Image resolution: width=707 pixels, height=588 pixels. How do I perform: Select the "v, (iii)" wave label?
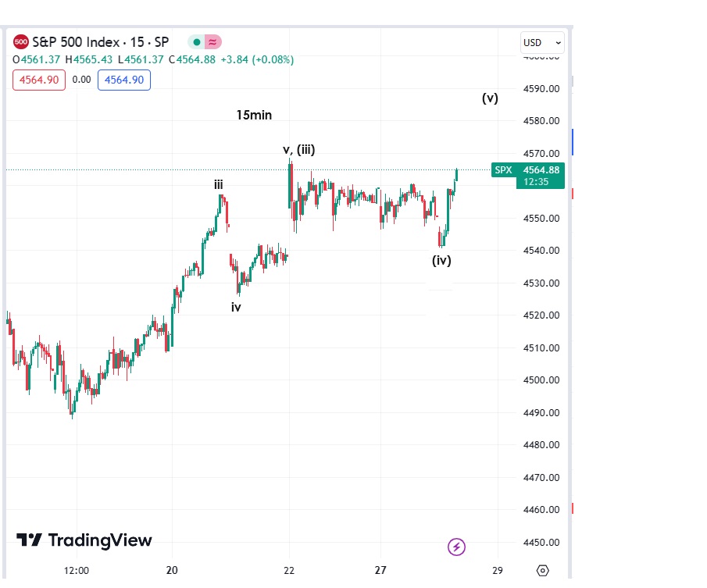(x=298, y=150)
